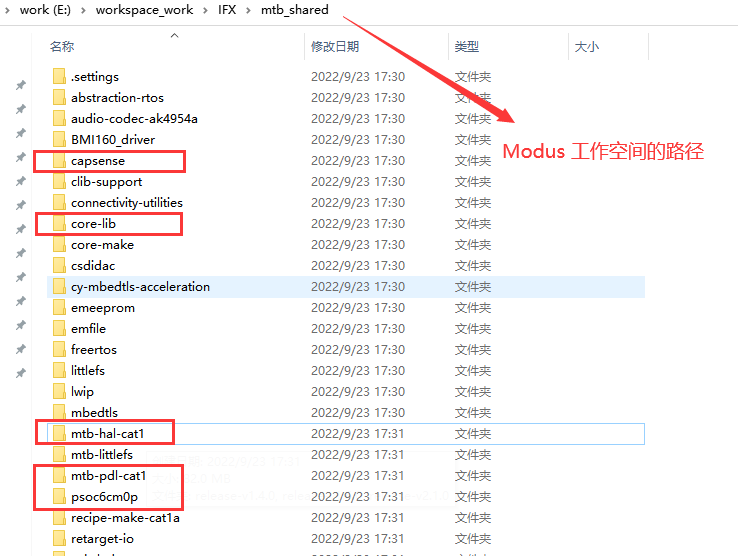This screenshot has width=738, height=556.
Task: Select the mtb-pdl-cat1 folder
Action: (108, 476)
